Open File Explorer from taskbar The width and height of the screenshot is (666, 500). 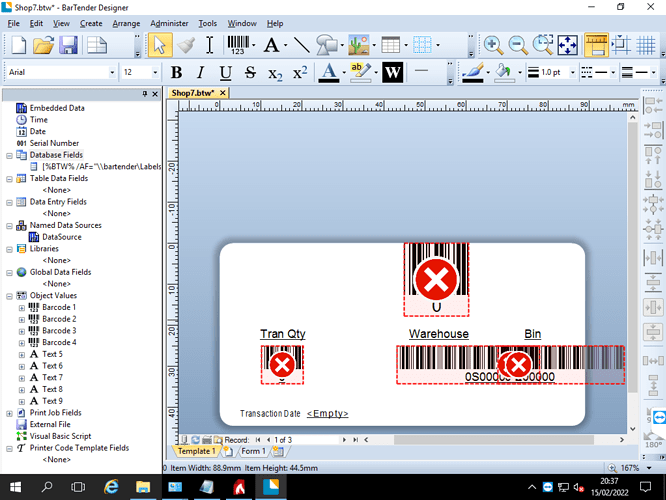pyautogui.click(x=143, y=487)
